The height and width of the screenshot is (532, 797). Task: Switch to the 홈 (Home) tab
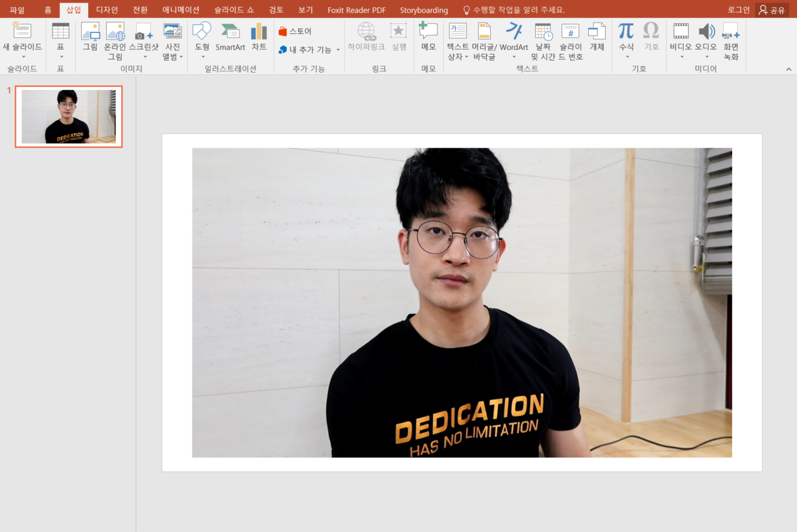tap(48, 10)
